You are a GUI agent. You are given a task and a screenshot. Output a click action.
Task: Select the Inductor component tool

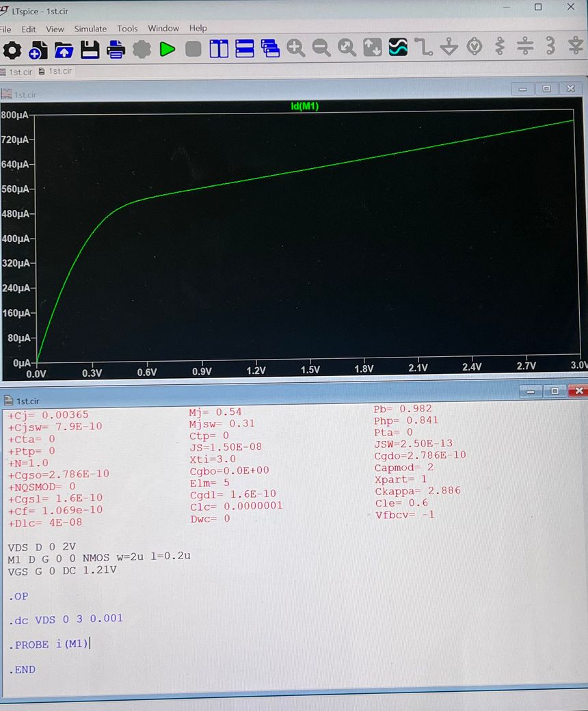click(x=550, y=47)
